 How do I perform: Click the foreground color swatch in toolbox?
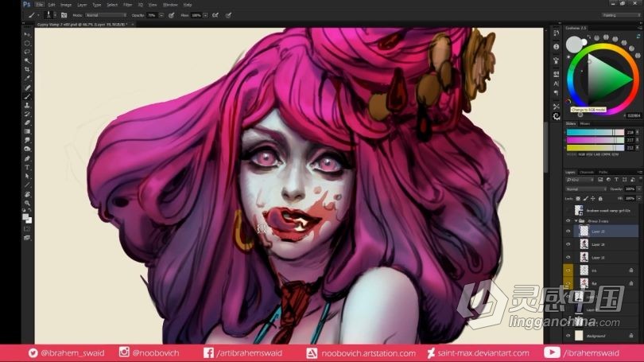(x=25, y=216)
